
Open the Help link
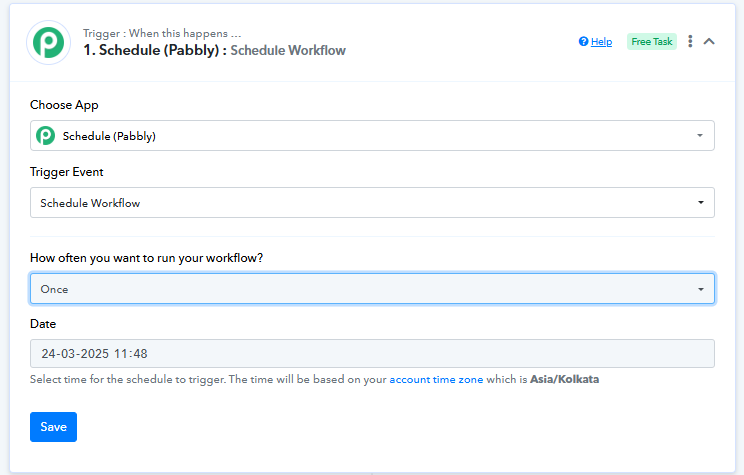[x=601, y=42]
